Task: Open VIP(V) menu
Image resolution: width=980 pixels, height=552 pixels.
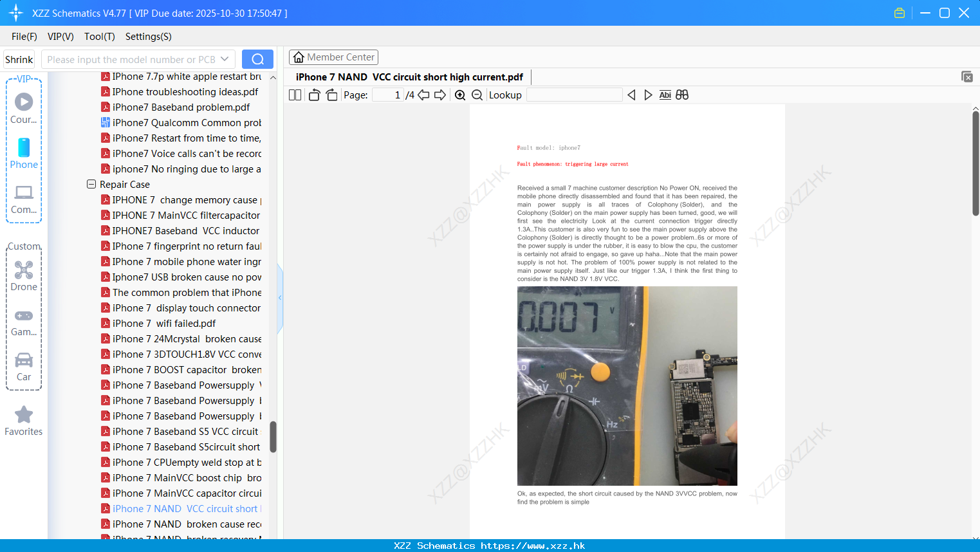Action: click(x=60, y=37)
